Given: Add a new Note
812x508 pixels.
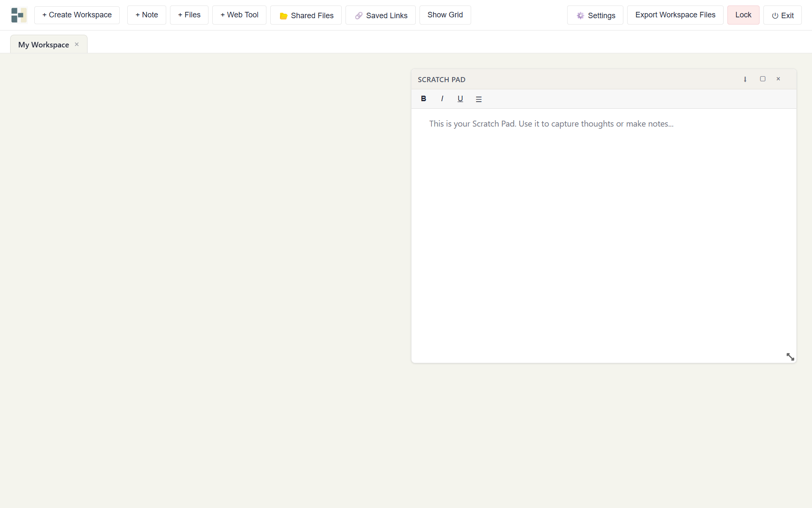Looking at the screenshot, I should [146, 15].
